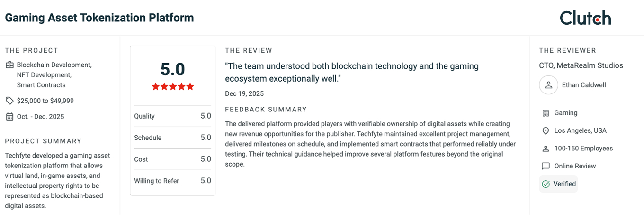Click the location pin icon
Image resolution: width=644 pixels, height=223 pixels.
pos(546,131)
